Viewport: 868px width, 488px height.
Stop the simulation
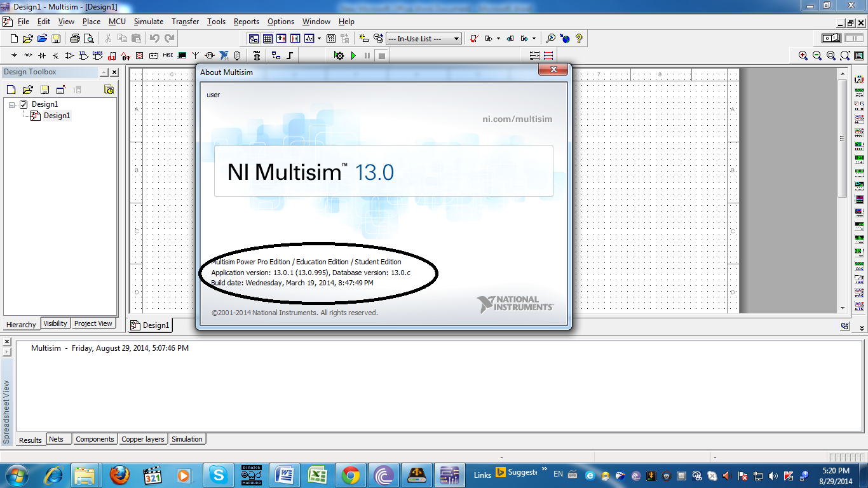[381, 56]
